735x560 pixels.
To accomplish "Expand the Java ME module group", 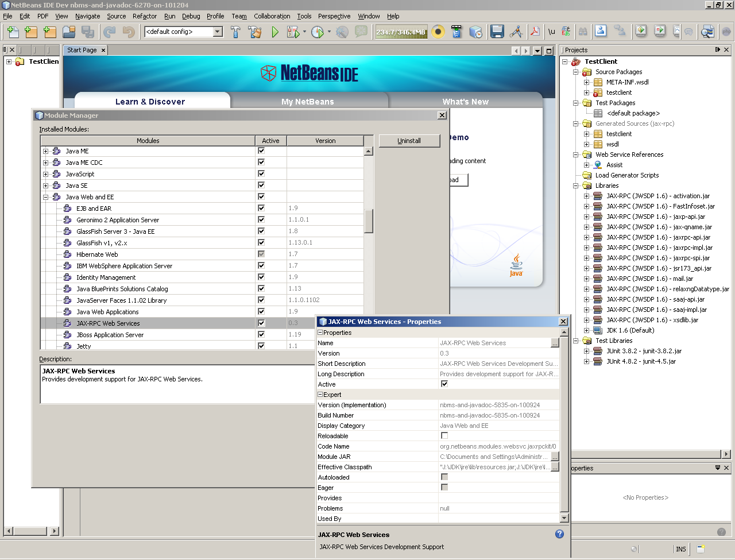I will click(46, 151).
